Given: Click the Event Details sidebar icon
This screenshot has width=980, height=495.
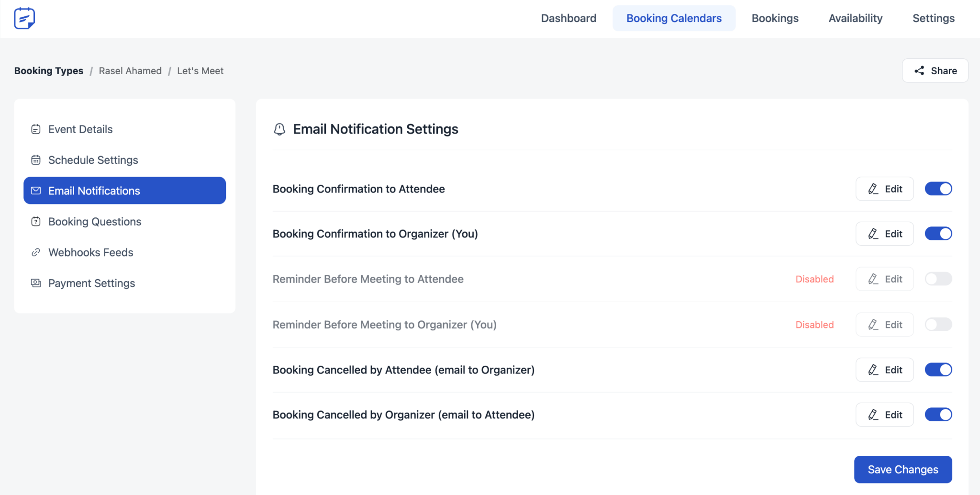Looking at the screenshot, I should pos(36,129).
